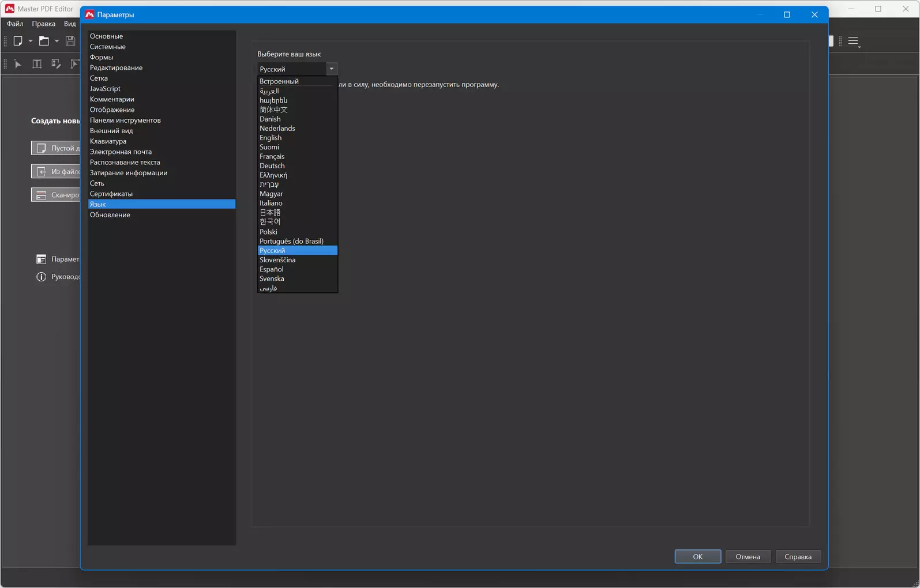This screenshot has height=588, width=920.
Task: Click the New document toolbar icon
Action: pos(18,41)
